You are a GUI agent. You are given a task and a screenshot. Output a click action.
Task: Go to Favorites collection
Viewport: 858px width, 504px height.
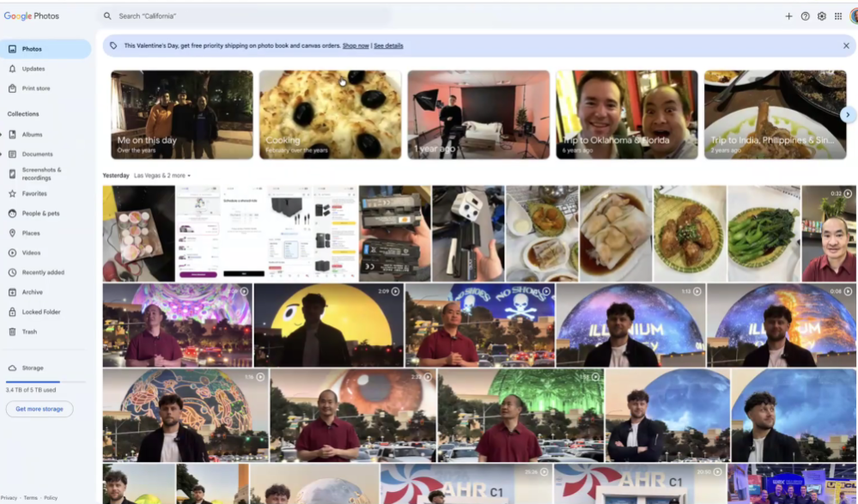(x=34, y=194)
